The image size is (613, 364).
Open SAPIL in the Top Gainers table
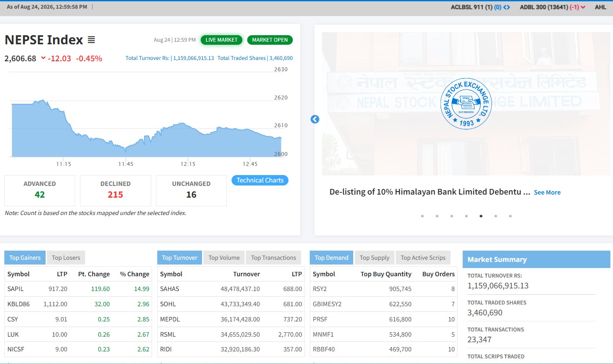(16, 289)
